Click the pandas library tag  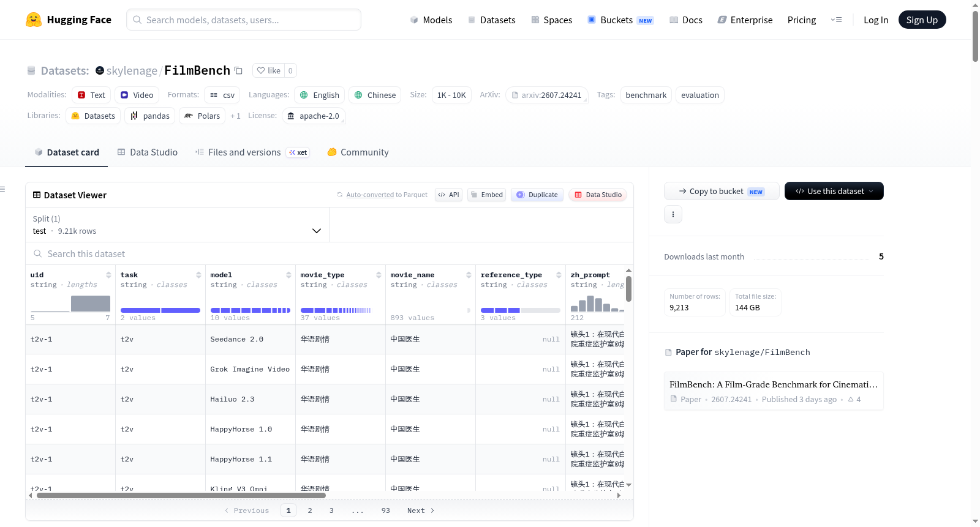[150, 116]
